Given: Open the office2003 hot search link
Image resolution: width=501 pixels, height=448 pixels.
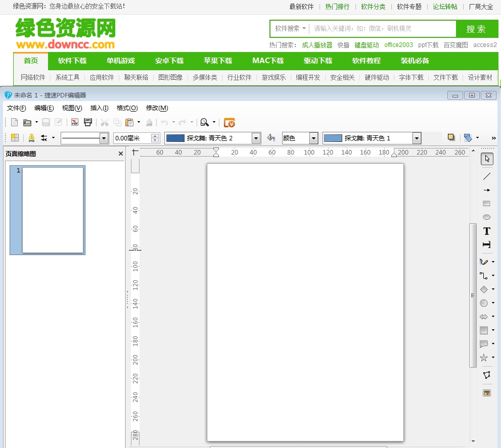Looking at the screenshot, I should tap(398, 45).
